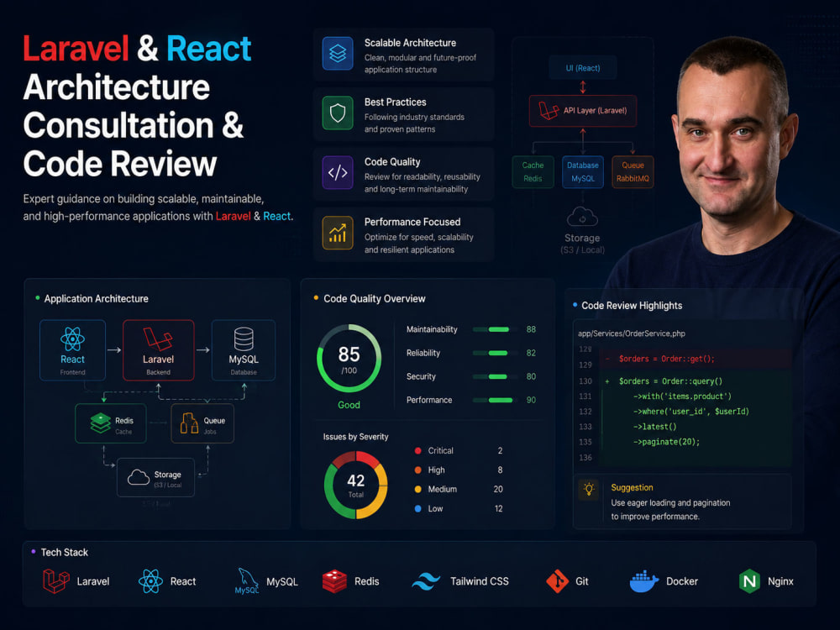
Task: Click the Medium issue count 20
Action: 498,489
